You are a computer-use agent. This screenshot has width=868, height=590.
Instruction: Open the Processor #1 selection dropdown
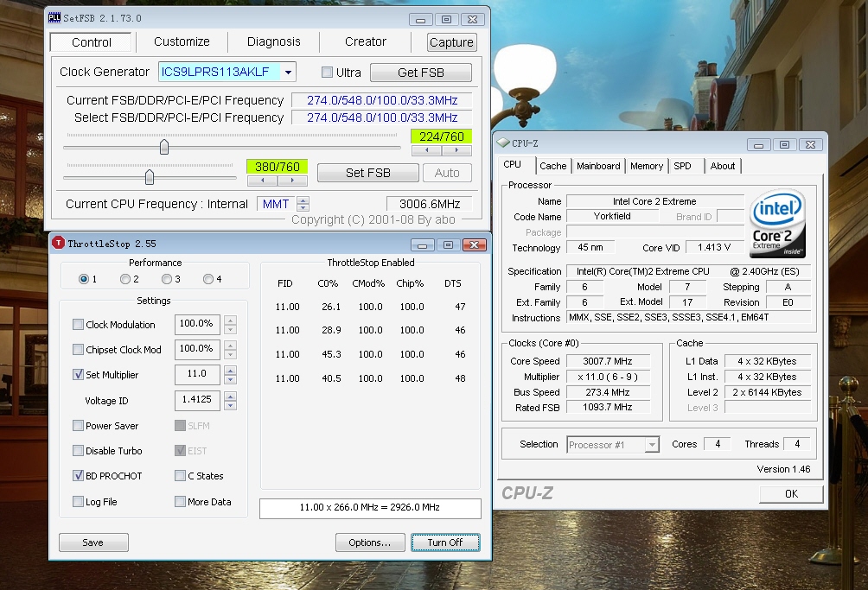click(x=652, y=445)
